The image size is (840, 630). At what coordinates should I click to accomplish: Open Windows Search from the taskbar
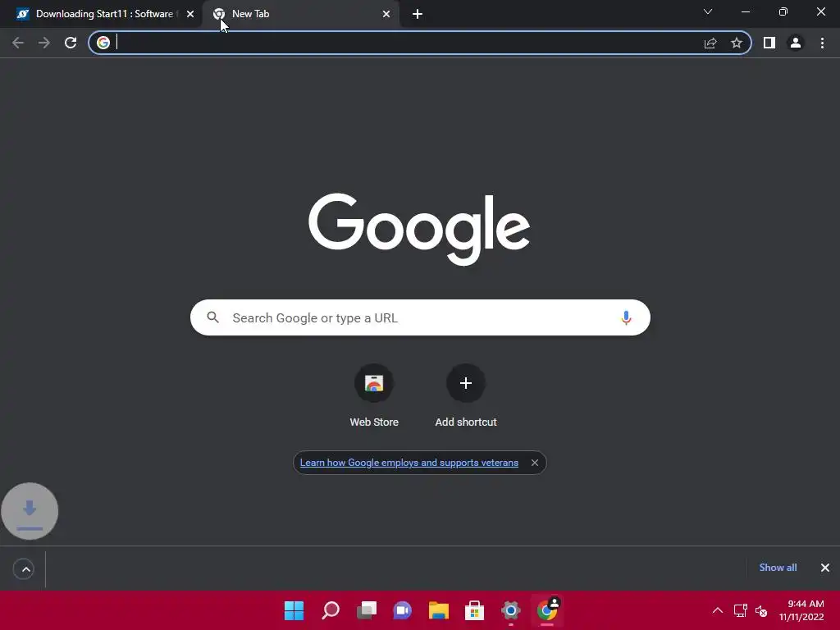point(330,610)
